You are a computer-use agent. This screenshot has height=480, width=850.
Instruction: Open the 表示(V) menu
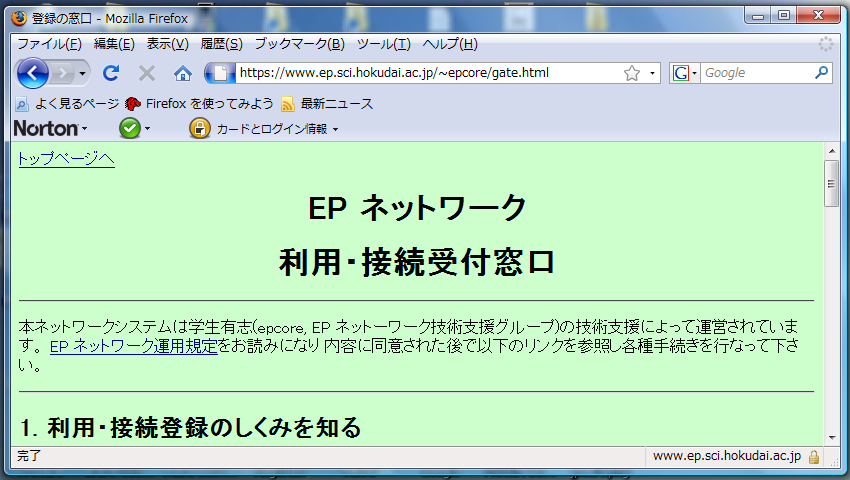pyautogui.click(x=168, y=44)
